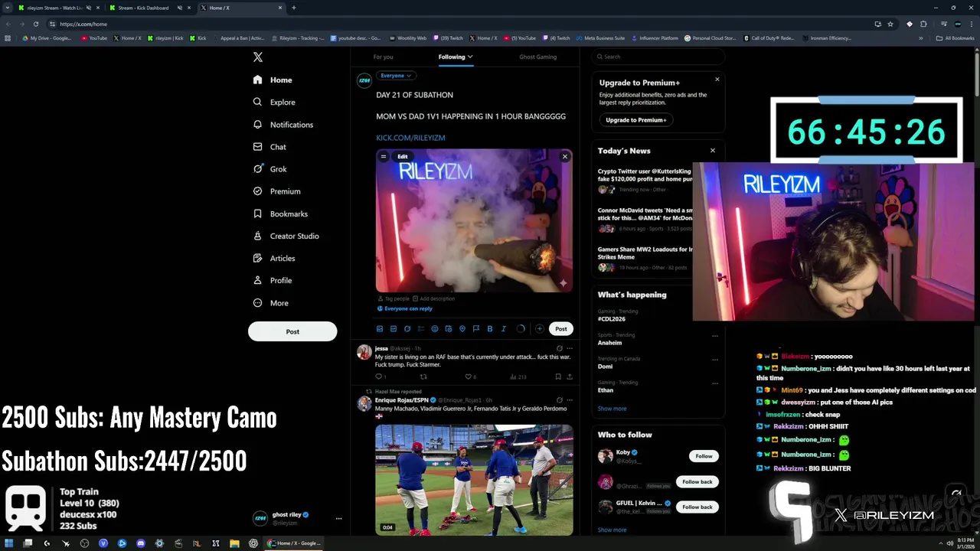Apply italic formatting in composer
The width and height of the screenshot is (980, 551).
[x=504, y=329]
